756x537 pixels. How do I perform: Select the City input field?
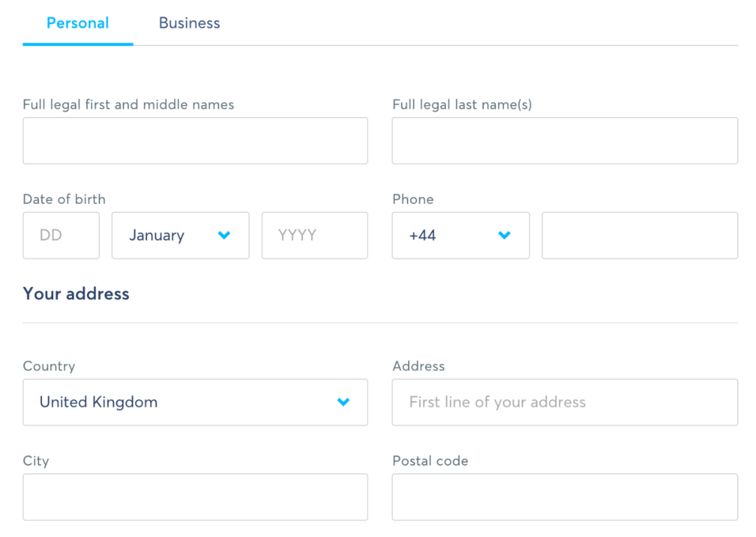click(195, 497)
